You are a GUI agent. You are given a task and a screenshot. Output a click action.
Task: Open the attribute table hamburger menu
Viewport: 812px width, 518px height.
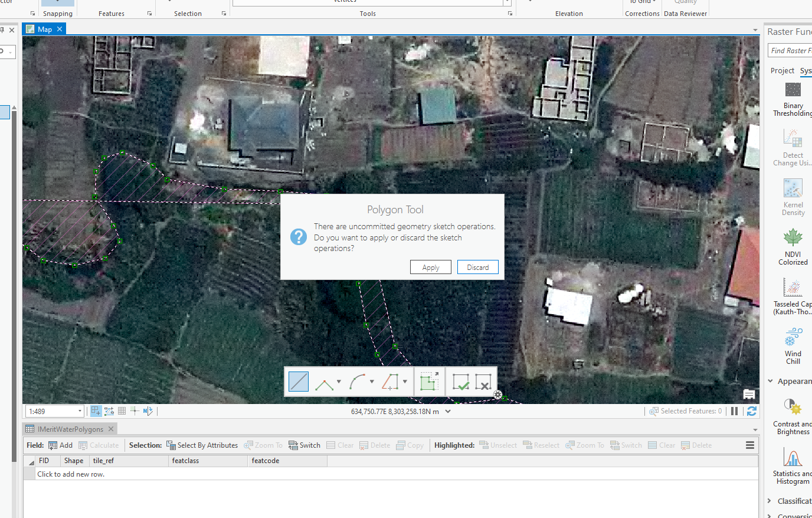point(750,445)
